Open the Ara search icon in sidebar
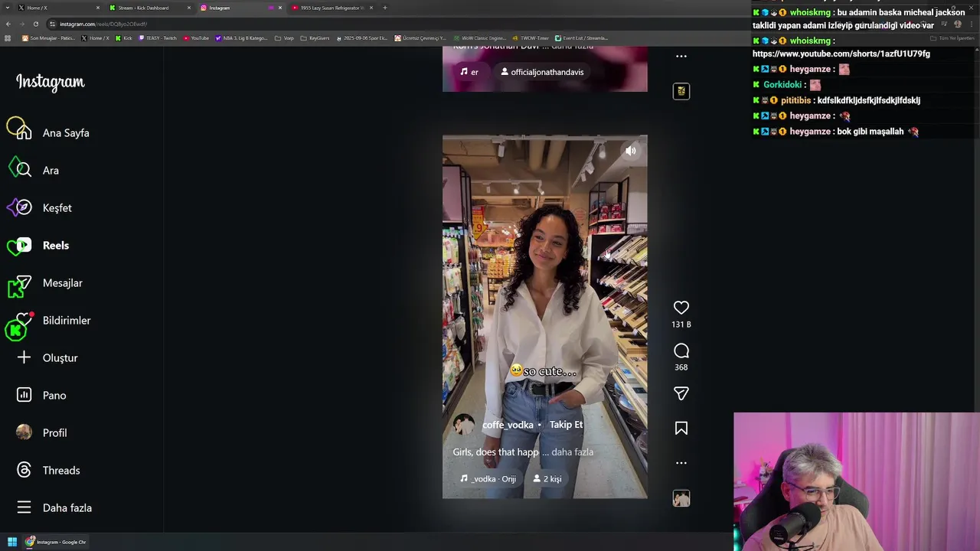Viewport: 980px width, 551px height. [x=24, y=170]
